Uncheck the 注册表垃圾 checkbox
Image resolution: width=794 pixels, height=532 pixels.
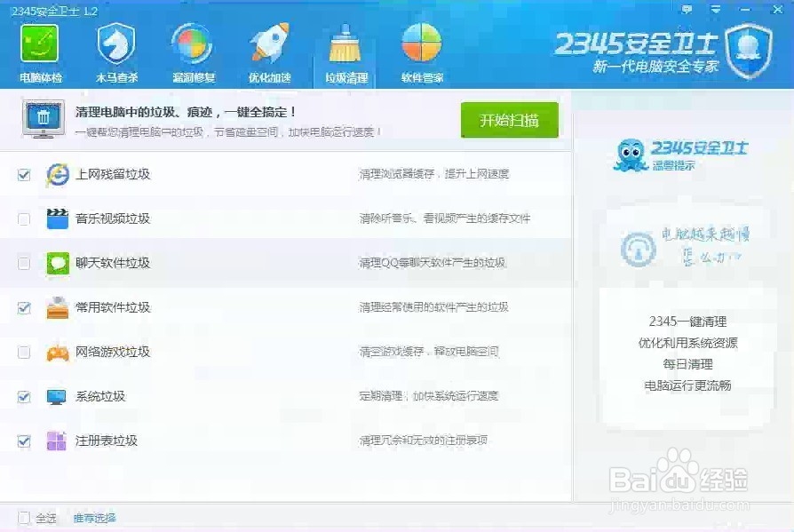[x=24, y=441]
